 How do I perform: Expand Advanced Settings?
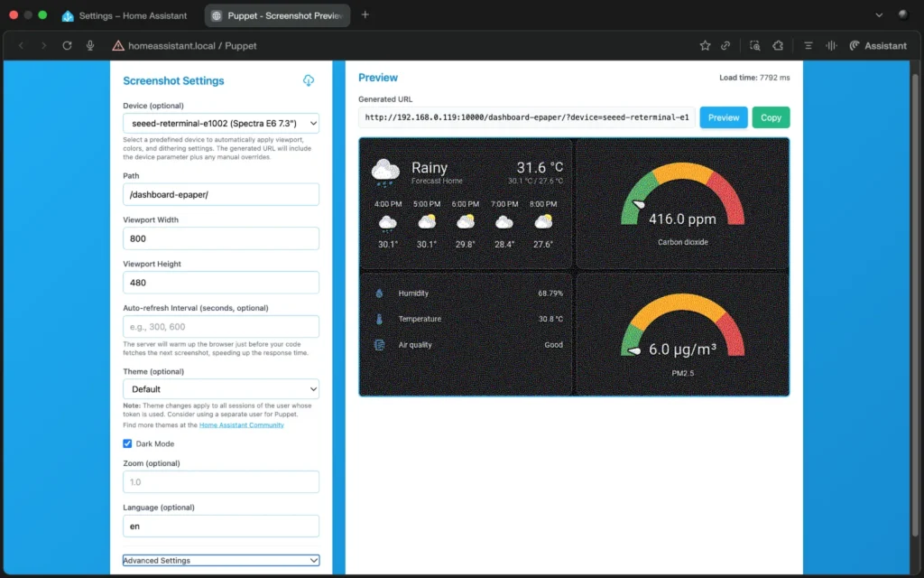pos(221,560)
